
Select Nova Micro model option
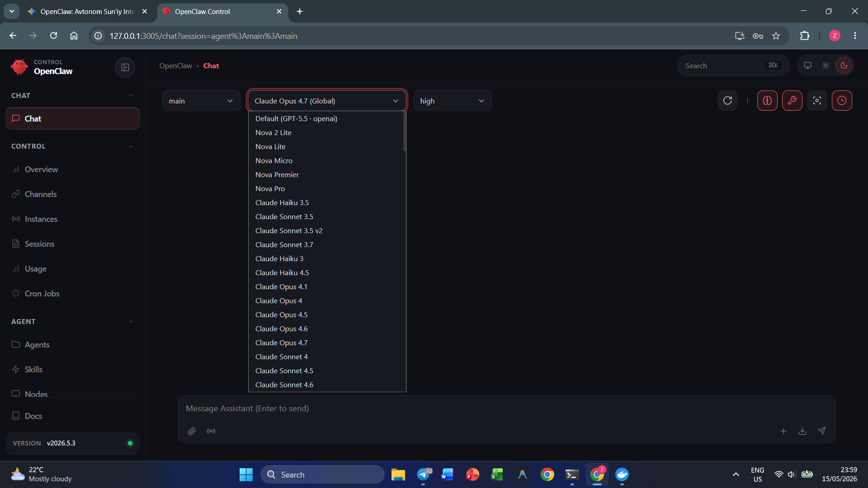coord(325,161)
